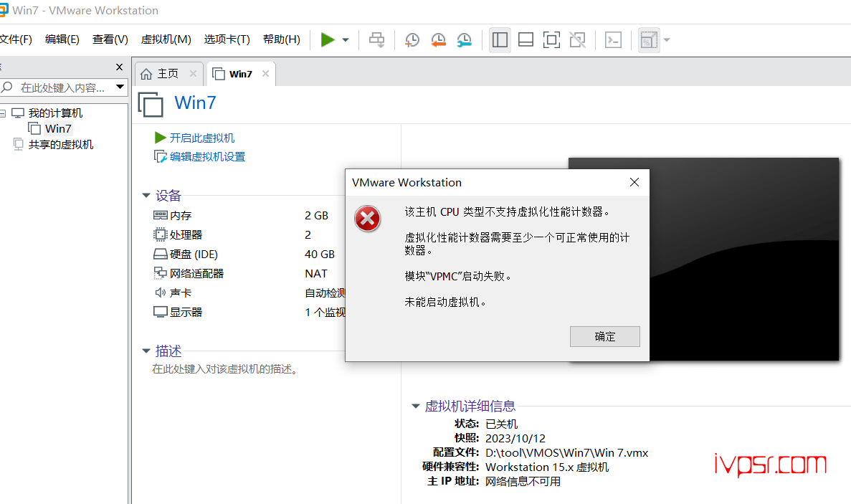
Task: Select 共享的虚拟机 in the library tree
Action: tap(61, 144)
